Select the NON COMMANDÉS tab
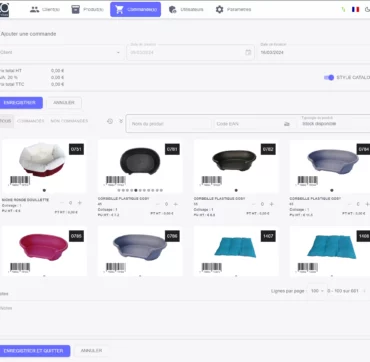 (69, 121)
